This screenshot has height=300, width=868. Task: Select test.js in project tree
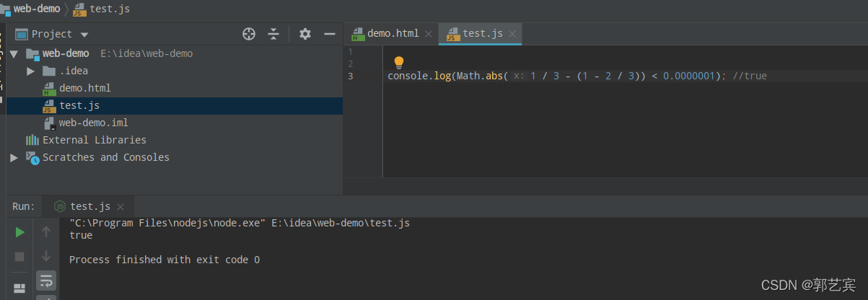pyautogui.click(x=79, y=105)
